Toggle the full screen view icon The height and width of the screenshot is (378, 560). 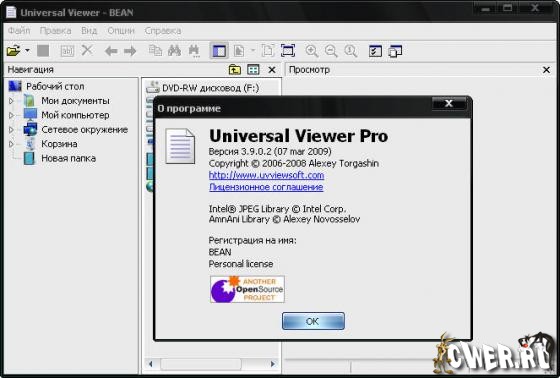288,51
